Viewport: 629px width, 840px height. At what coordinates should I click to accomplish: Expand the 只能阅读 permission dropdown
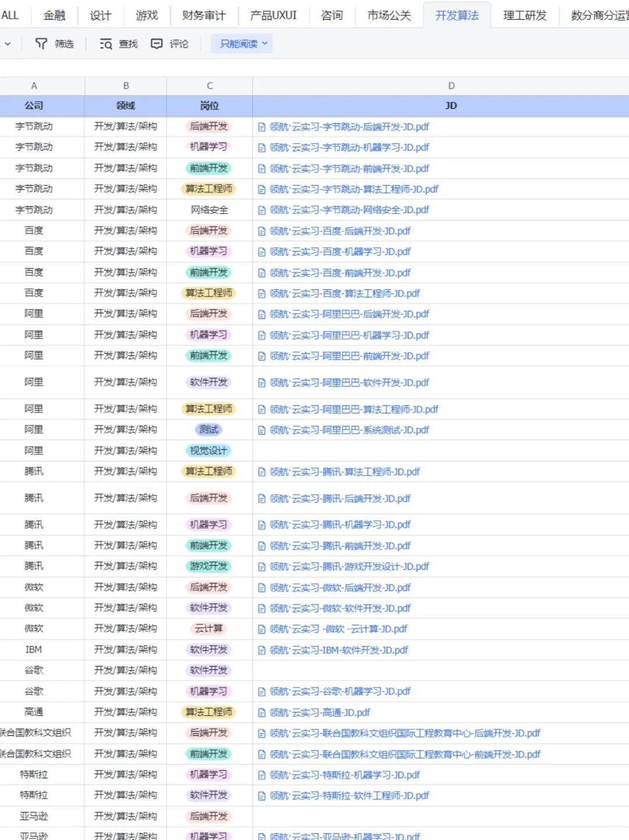tap(243, 44)
